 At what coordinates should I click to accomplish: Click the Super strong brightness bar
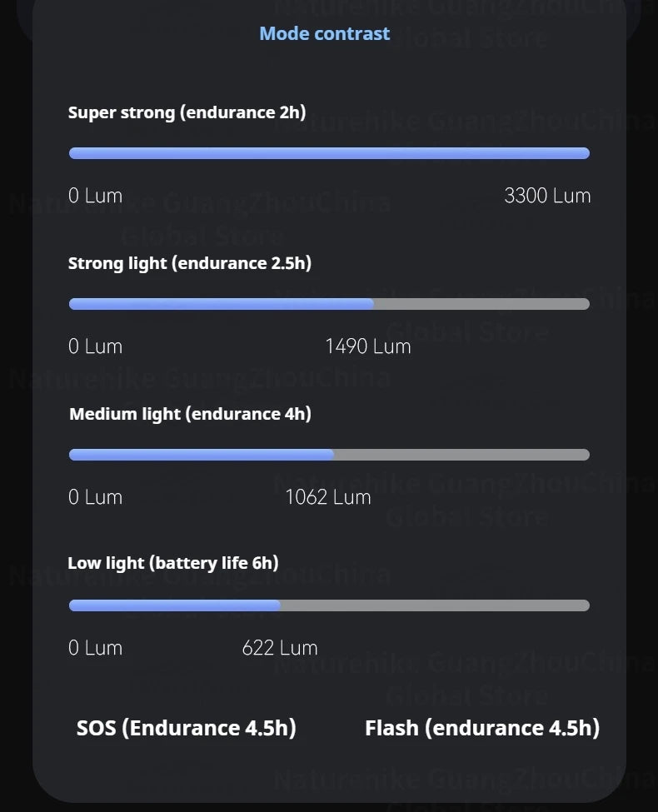click(x=329, y=153)
